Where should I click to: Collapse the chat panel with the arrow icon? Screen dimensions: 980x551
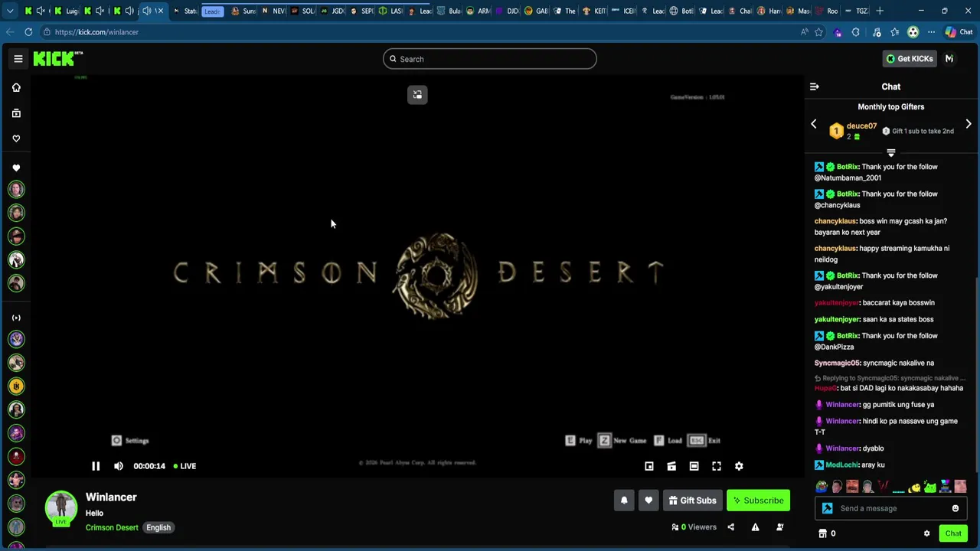pyautogui.click(x=814, y=86)
